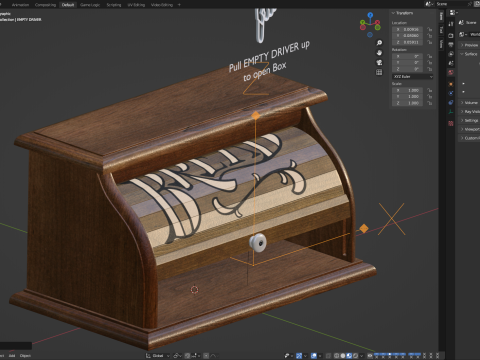Open the Render properties tab icon

click(451, 36)
